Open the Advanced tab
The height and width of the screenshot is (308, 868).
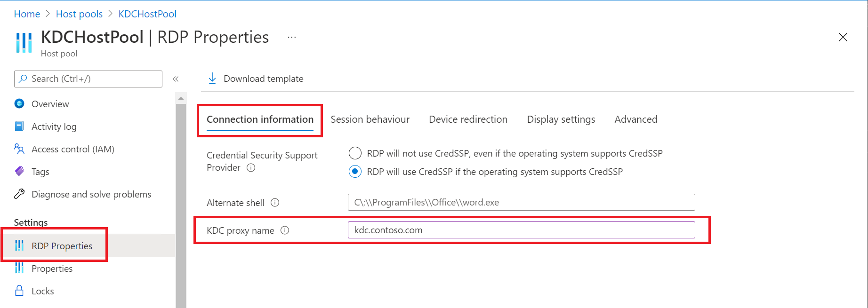click(x=635, y=119)
